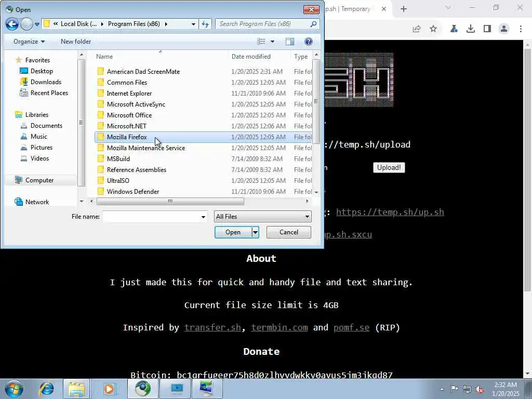Expand the File name dropdown arrow
Viewport: 532px width, 399px height.
(x=203, y=217)
